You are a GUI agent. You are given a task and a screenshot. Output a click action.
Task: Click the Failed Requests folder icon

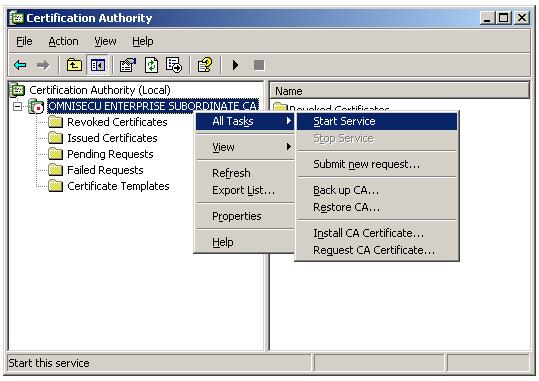[x=55, y=170]
